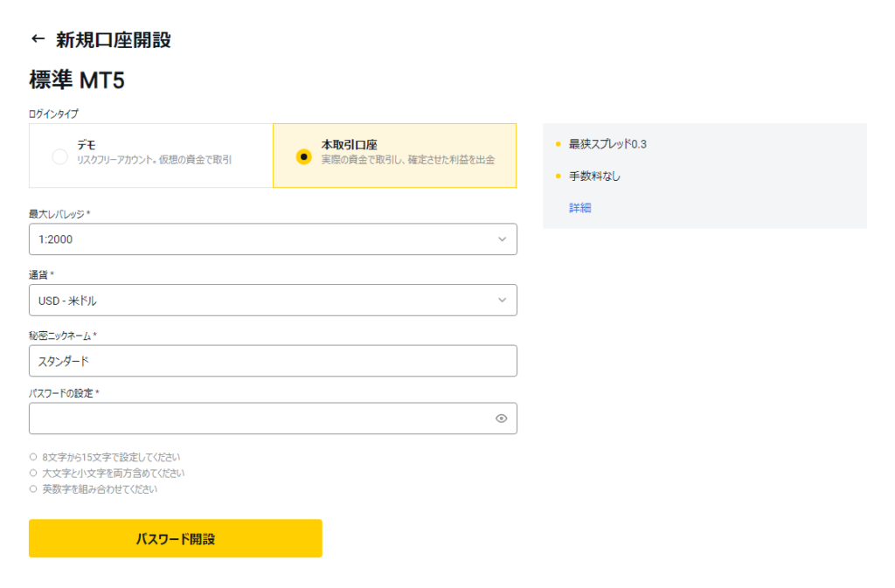Click the yellow bullet beside 最狭スプレッド0.3
895x588 pixels.
(559, 144)
